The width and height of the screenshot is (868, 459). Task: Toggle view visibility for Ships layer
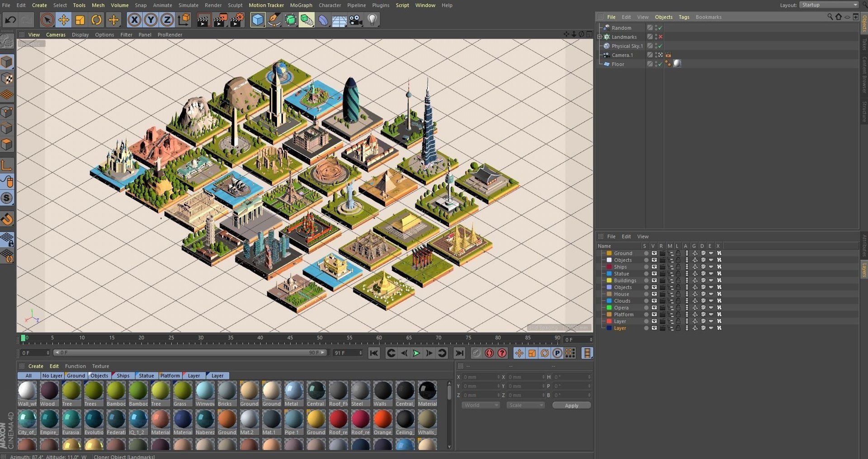pyautogui.click(x=654, y=267)
